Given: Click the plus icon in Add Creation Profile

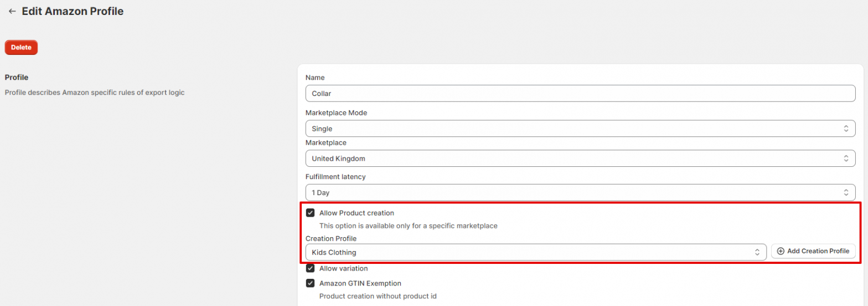Looking at the screenshot, I should 781,251.
